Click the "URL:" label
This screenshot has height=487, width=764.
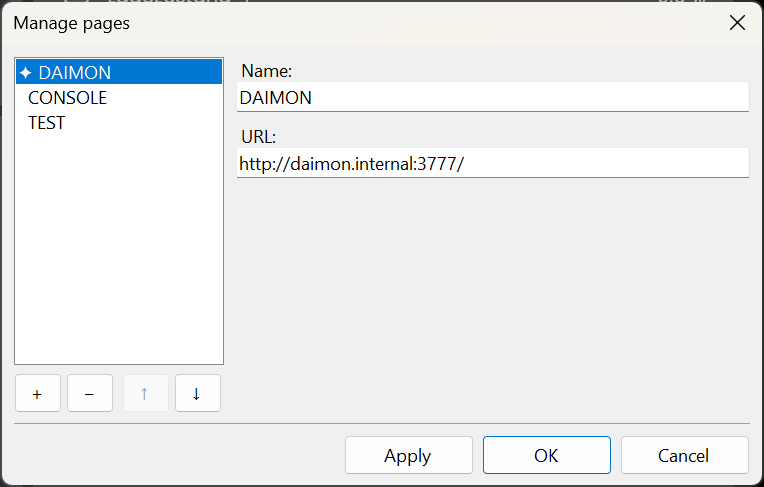point(258,136)
